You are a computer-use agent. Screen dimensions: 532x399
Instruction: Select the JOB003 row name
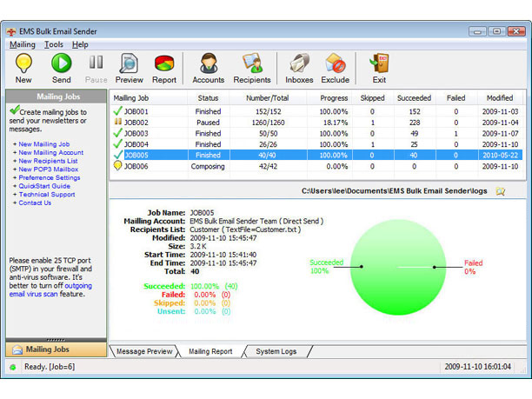[136, 134]
